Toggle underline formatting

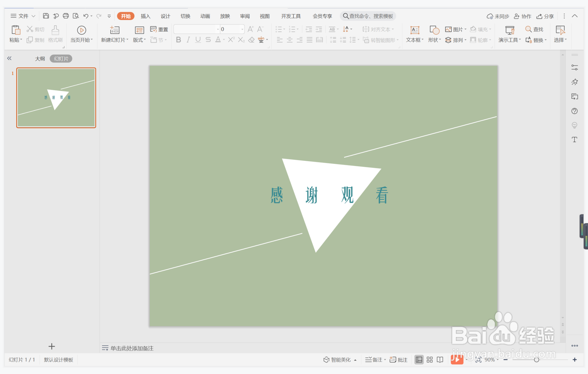(x=198, y=40)
